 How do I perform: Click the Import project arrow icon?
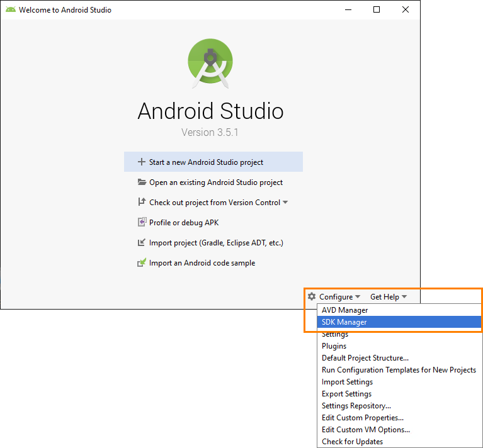pyautogui.click(x=142, y=243)
